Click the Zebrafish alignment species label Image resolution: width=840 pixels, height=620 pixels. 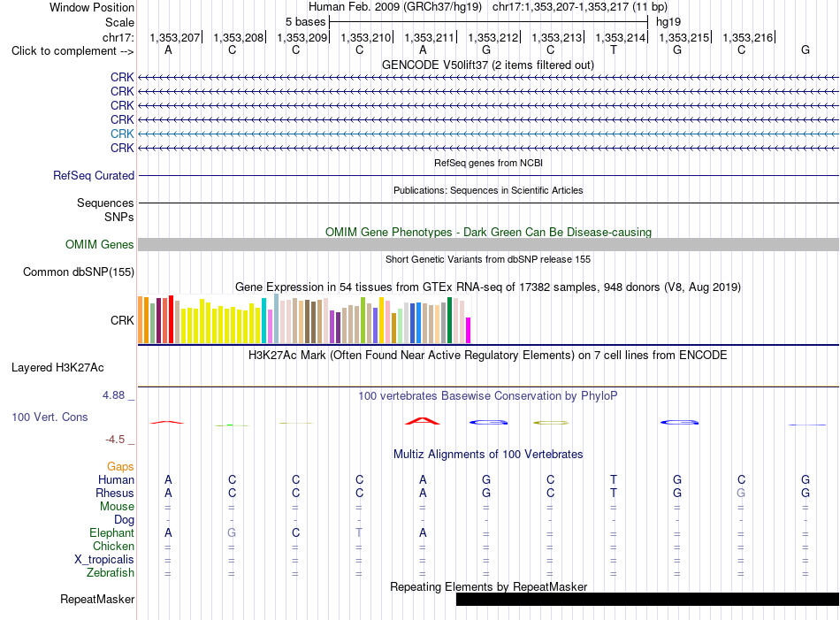[111, 573]
